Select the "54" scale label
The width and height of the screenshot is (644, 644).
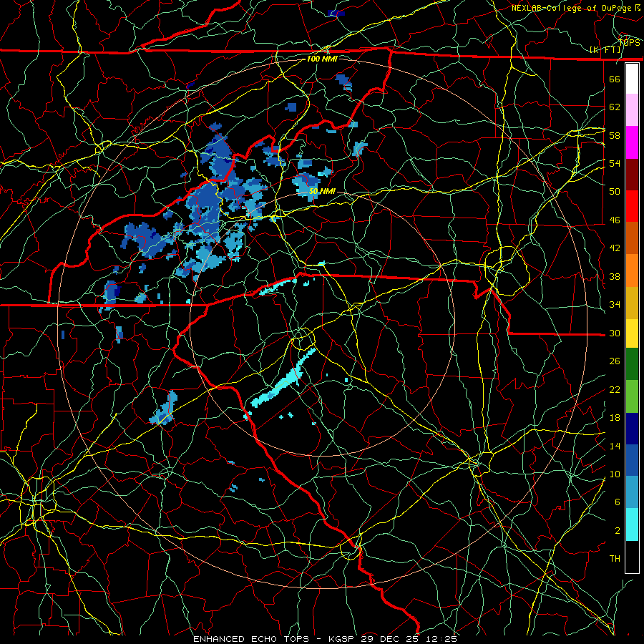[x=615, y=163]
